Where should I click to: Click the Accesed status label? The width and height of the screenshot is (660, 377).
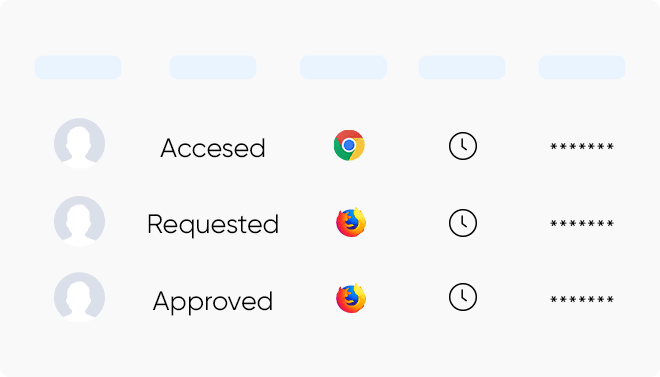click(213, 148)
